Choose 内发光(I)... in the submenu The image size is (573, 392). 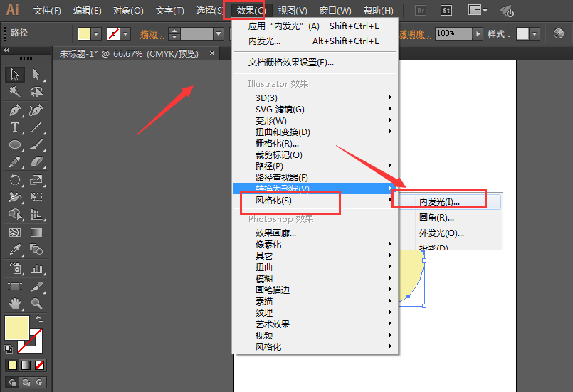(x=448, y=201)
